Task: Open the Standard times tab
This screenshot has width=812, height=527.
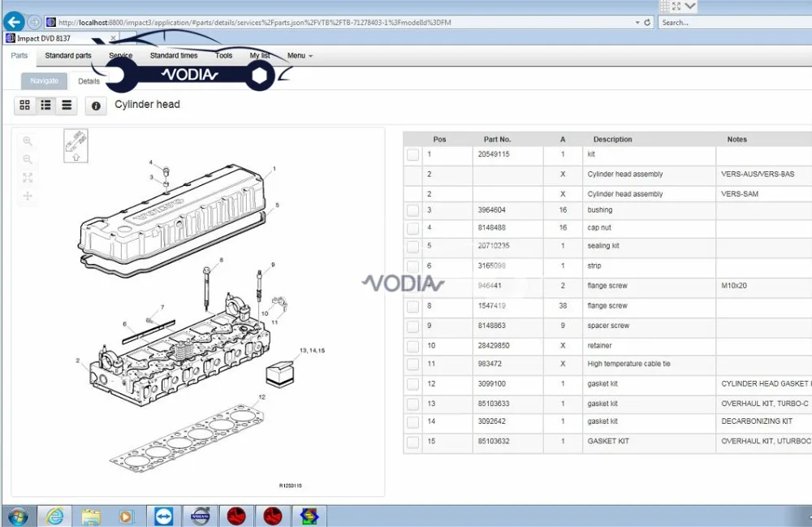Action: (174, 55)
